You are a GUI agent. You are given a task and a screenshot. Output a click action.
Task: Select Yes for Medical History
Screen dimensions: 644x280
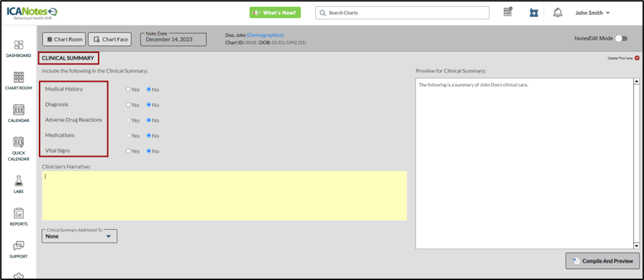(128, 89)
